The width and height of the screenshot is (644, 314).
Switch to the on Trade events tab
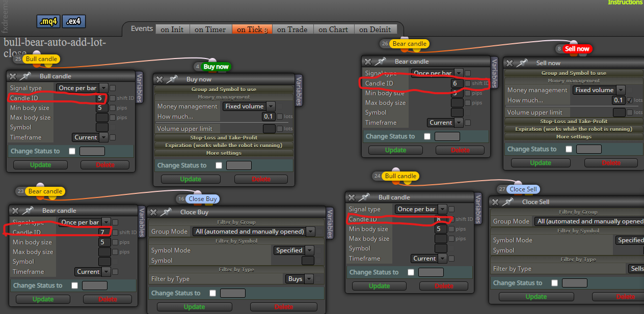tap(292, 30)
